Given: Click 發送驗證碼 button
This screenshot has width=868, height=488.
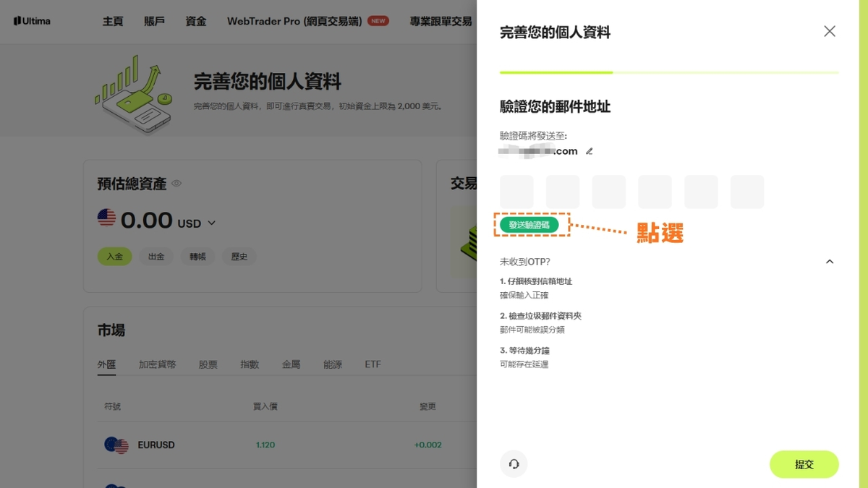Looking at the screenshot, I should (529, 225).
